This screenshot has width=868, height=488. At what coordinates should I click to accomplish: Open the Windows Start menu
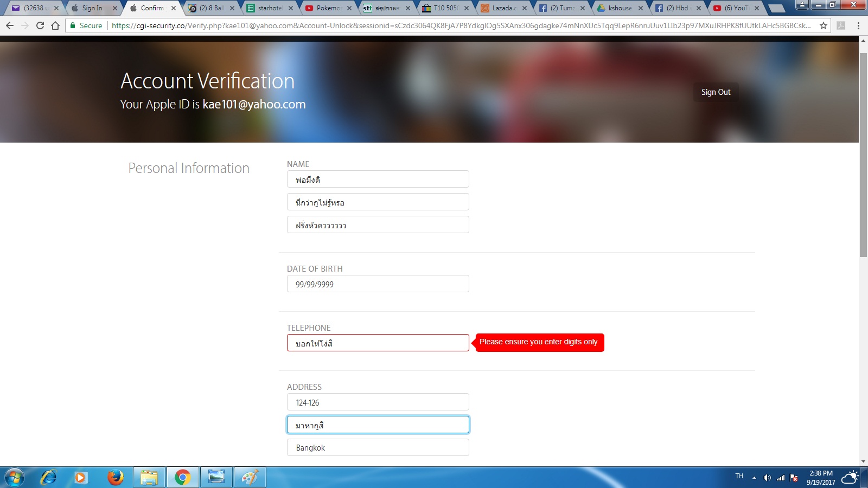coord(15,477)
